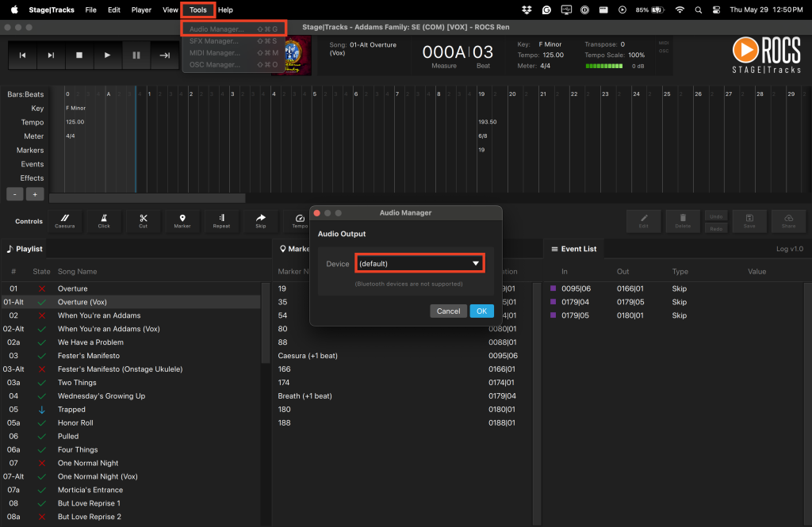Viewport: 812px width, 527px height.
Task: Close the Audio Manager dialog red button
Action: pyautogui.click(x=317, y=212)
